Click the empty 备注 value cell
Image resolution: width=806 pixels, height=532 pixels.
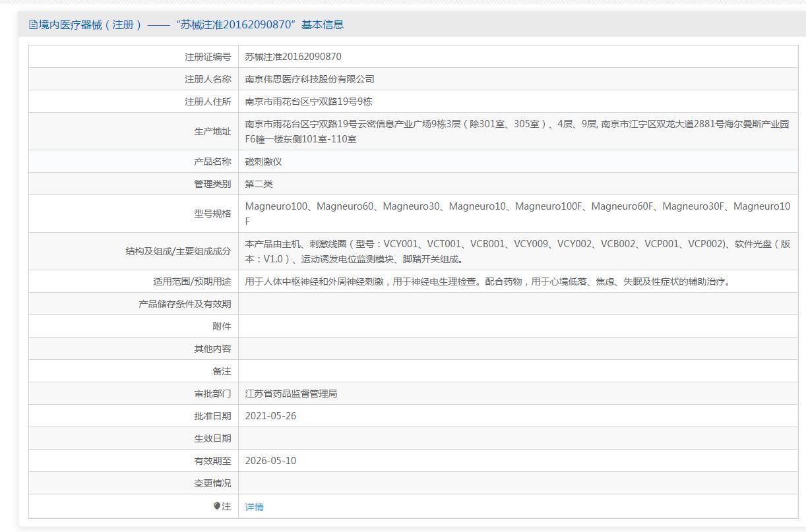(x=516, y=371)
